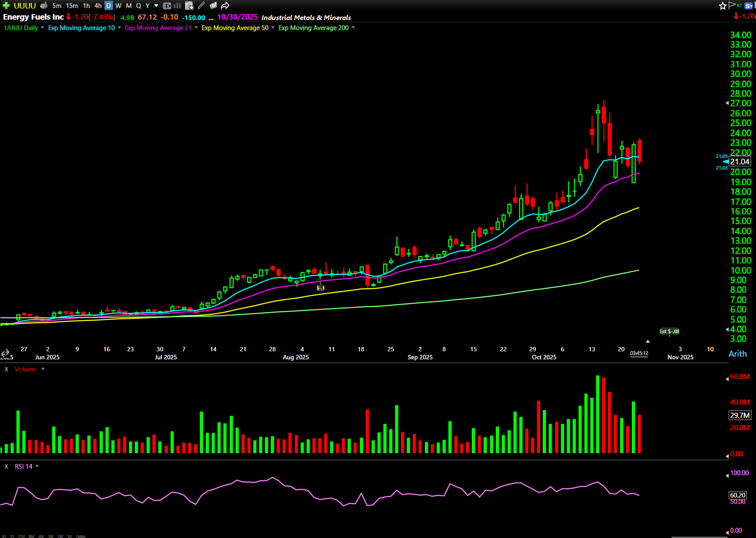
Task: Remove the Volume pane with X
Action: click(6, 369)
